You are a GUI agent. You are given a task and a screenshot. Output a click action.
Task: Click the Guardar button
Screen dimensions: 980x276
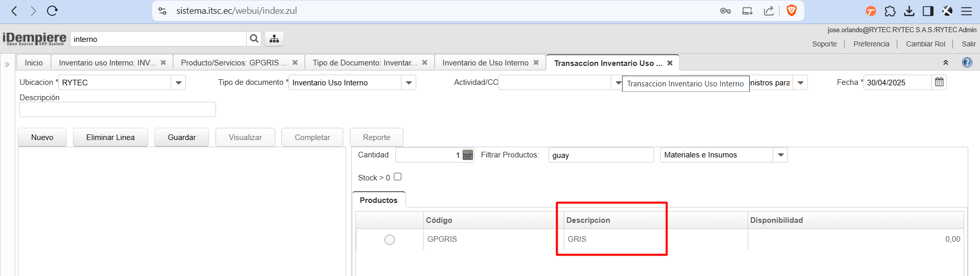coord(181,137)
